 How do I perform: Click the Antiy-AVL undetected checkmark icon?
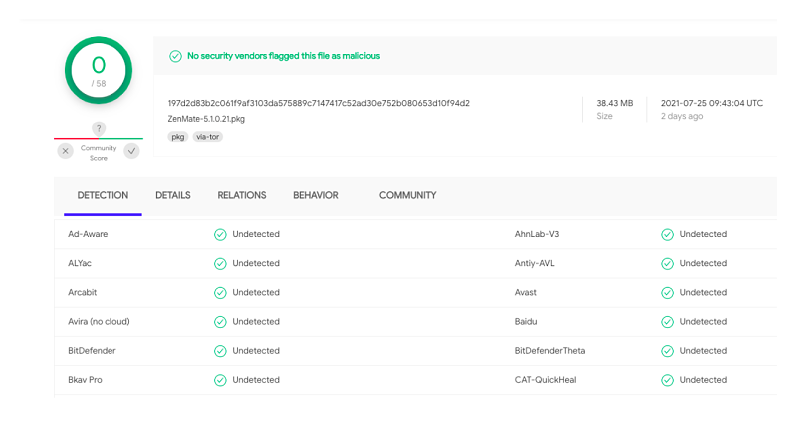click(667, 264)
